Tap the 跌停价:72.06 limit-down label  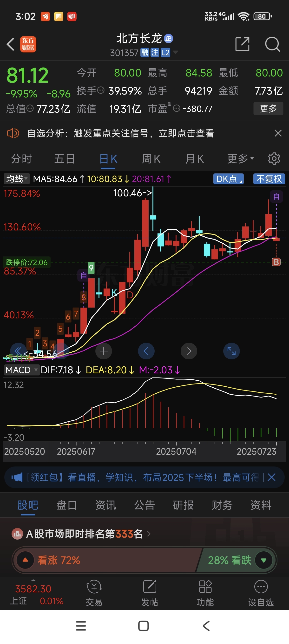26,262
